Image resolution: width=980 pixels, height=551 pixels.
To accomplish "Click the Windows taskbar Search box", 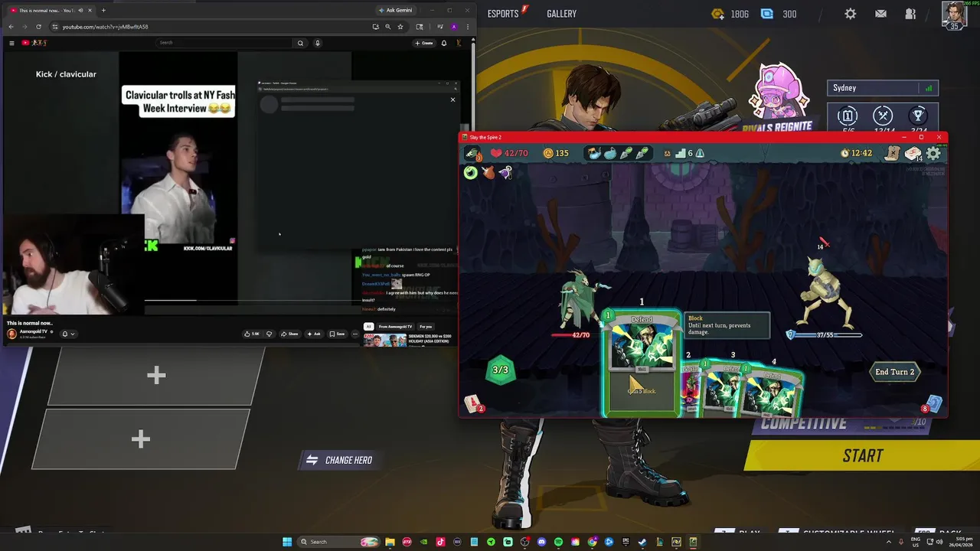I will 338,542.
